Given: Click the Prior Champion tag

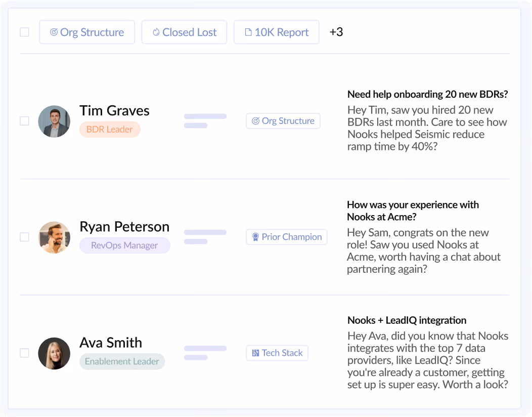Looking at the screenshot, I should click(287, 237).
